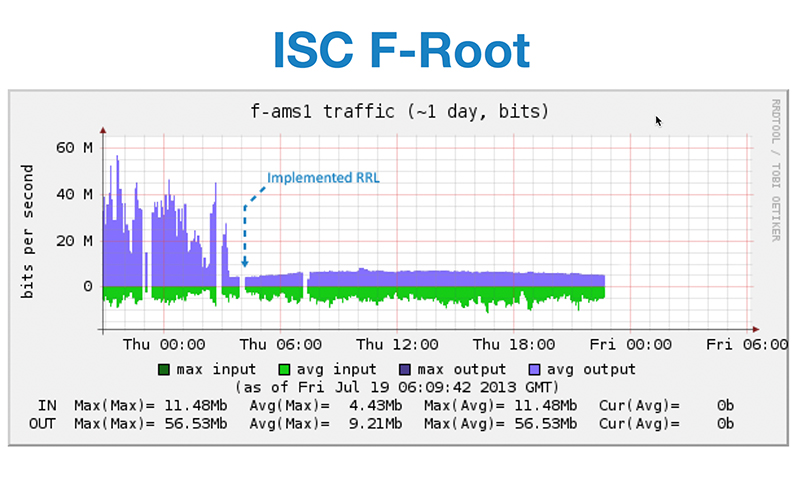Viewport: 800px width, 501px height.
Task: Click the 60 M y-axis tick label
Action: [x=74, y=148]
